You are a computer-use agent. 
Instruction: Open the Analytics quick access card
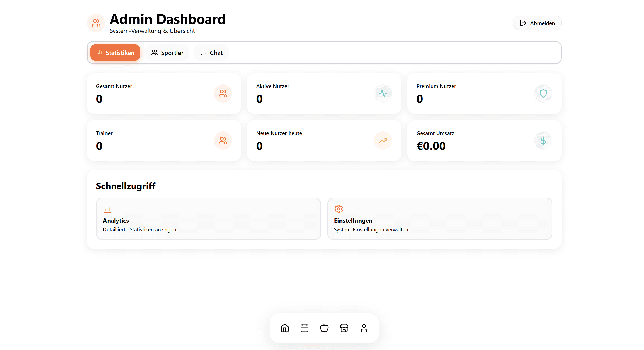[x=208, y=219]
